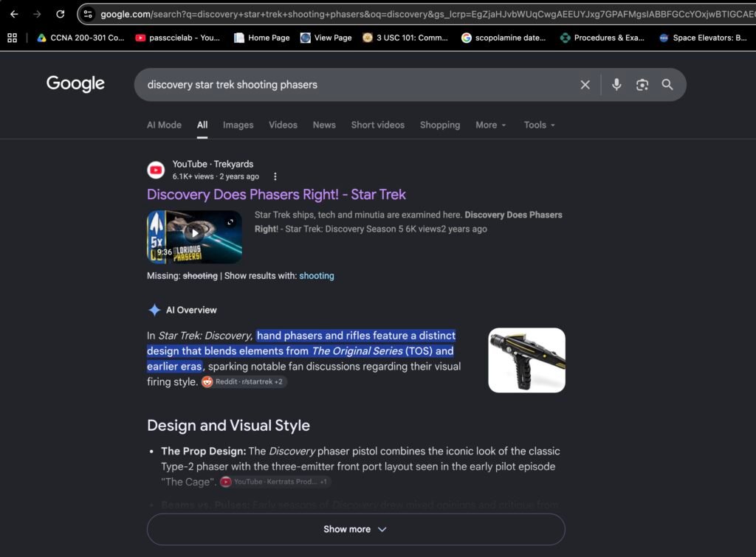Reload the current page

point(61,14)
